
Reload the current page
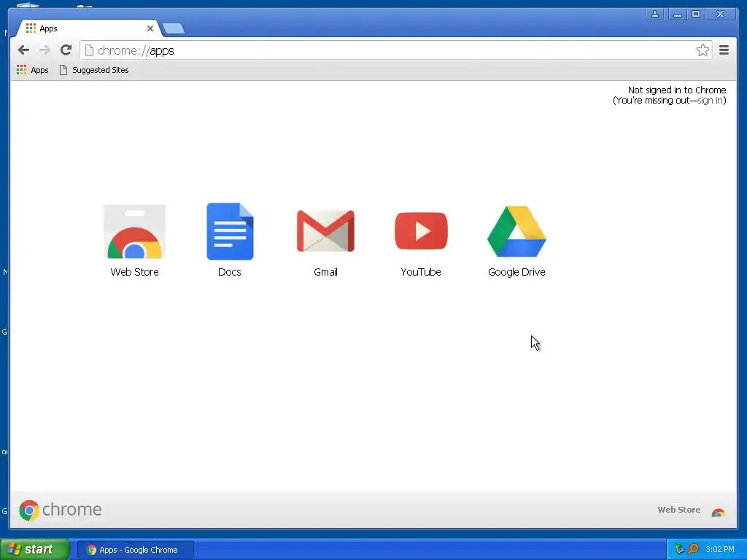click(66, 50)
